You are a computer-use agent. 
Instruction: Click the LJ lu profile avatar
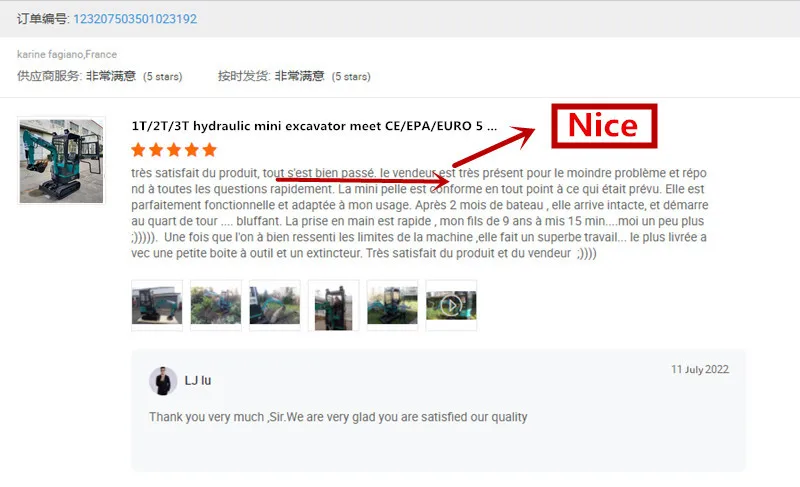point(163,381)
